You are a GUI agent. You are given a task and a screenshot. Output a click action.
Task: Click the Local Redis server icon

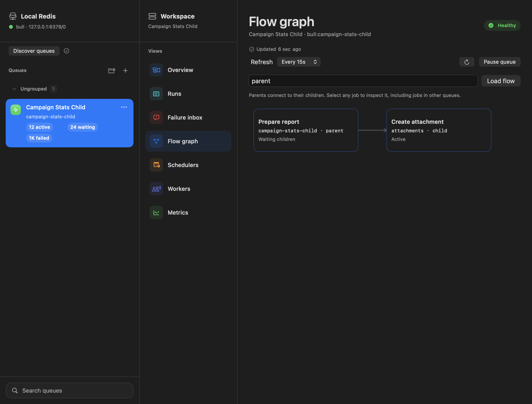click(13, 16)
